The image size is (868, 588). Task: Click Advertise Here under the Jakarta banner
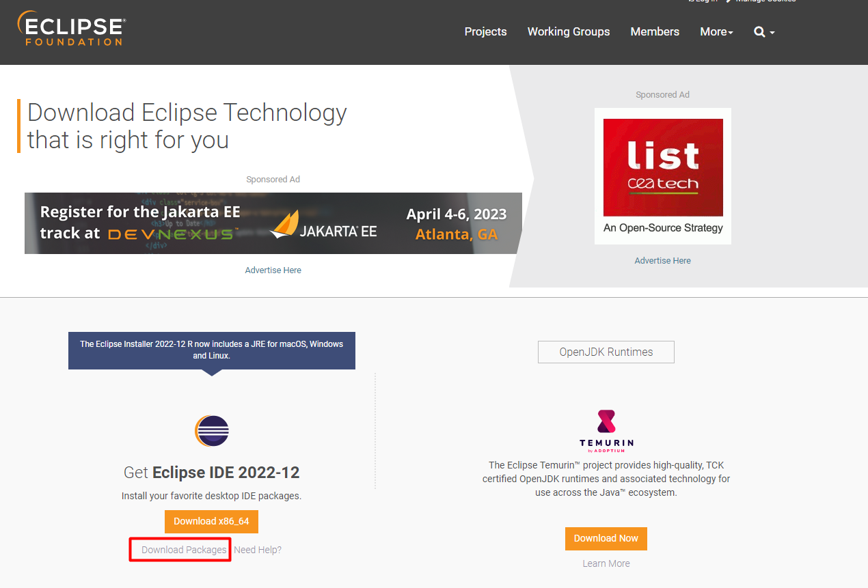pos(273,270)
